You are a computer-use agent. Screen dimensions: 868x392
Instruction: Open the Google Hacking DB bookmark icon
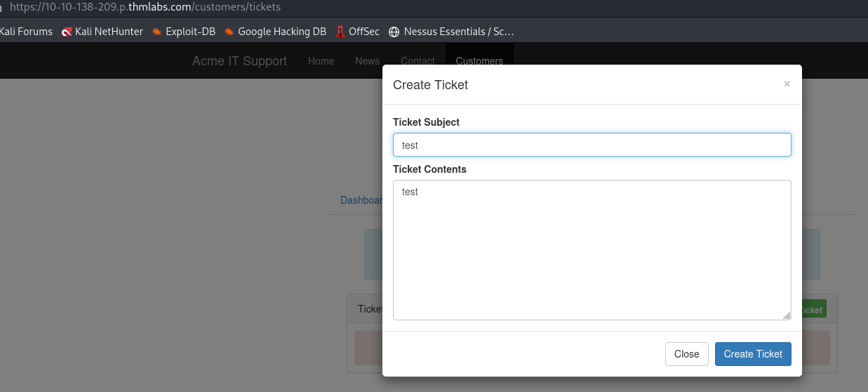(x=229, y=32)
